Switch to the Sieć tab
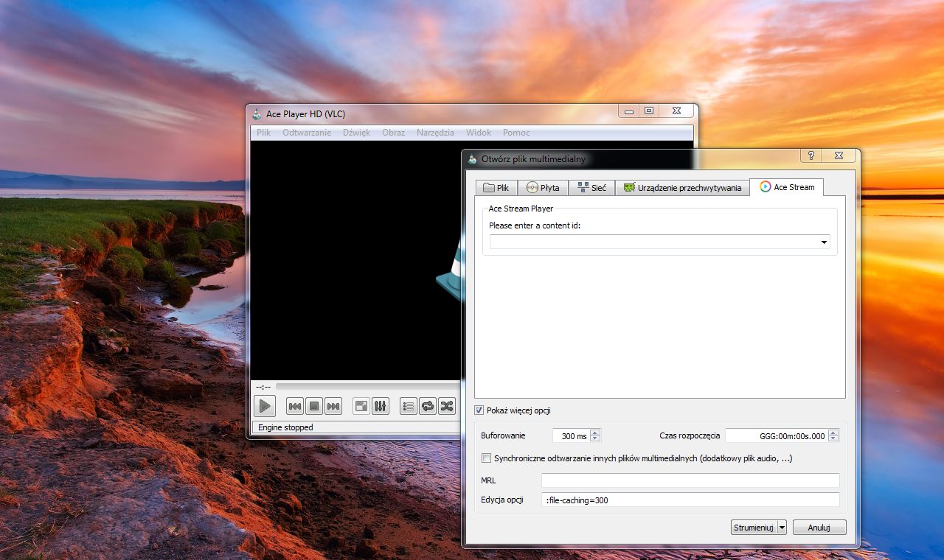The image size is (944, 560). coord(591,188)
